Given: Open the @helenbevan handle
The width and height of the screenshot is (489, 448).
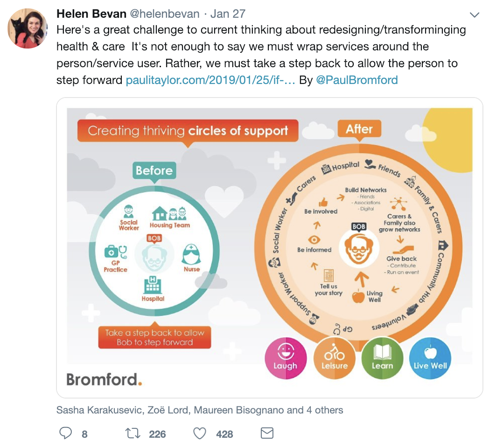Looking at the screenshot, I should (164, 14).
